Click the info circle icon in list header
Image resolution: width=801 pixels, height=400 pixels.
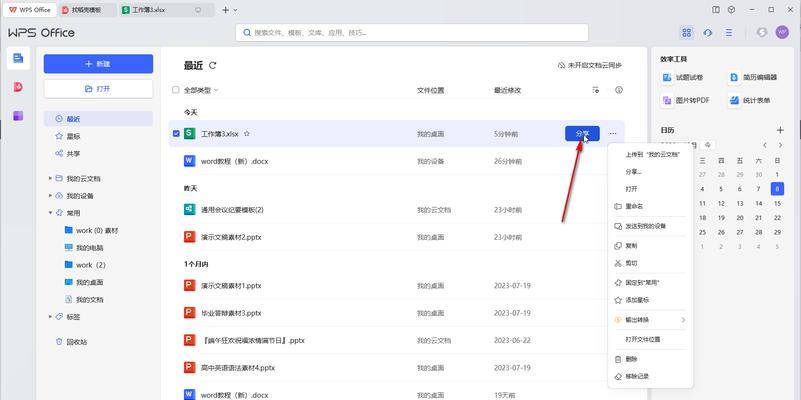(x=619, y=90)
